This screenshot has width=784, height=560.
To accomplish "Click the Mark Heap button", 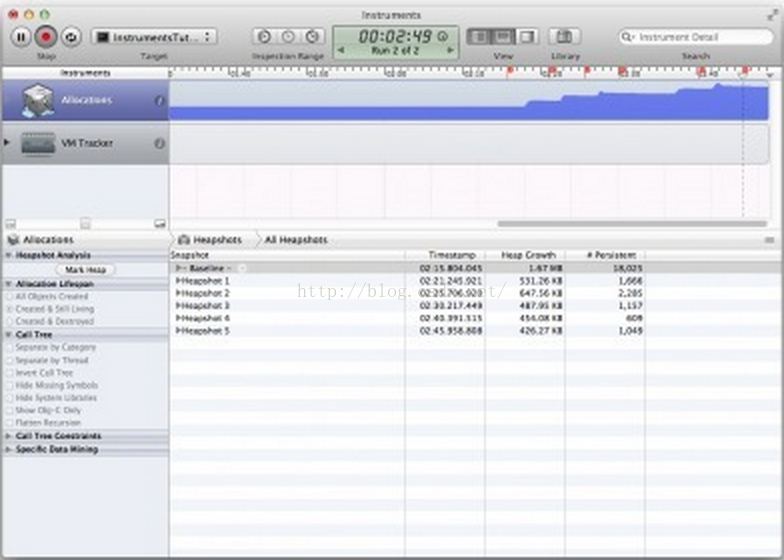I will pyautogui.click(x=86, y=270).
